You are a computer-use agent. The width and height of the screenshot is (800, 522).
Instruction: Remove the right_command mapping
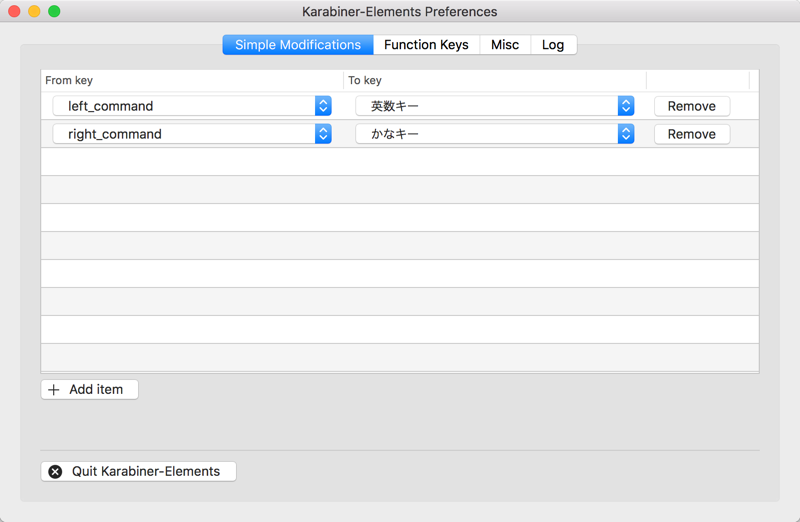(691, 134)
